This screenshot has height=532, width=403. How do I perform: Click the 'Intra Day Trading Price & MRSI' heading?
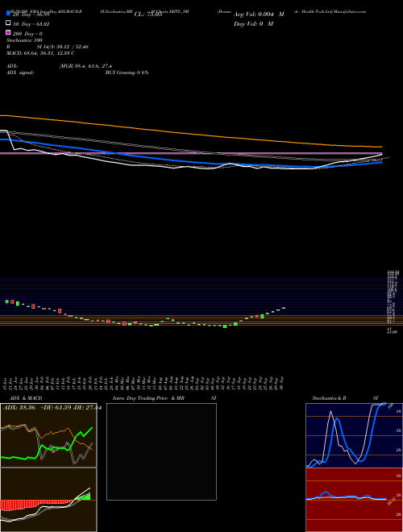(x=164, y=398)
